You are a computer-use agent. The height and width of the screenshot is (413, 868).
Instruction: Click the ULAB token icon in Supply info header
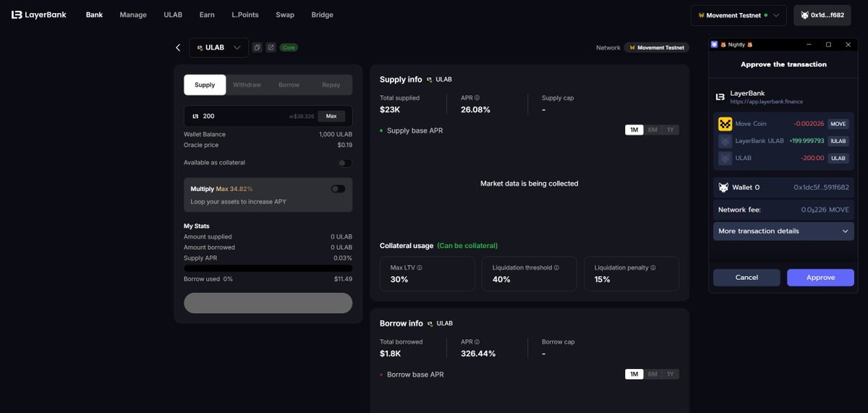429,80
